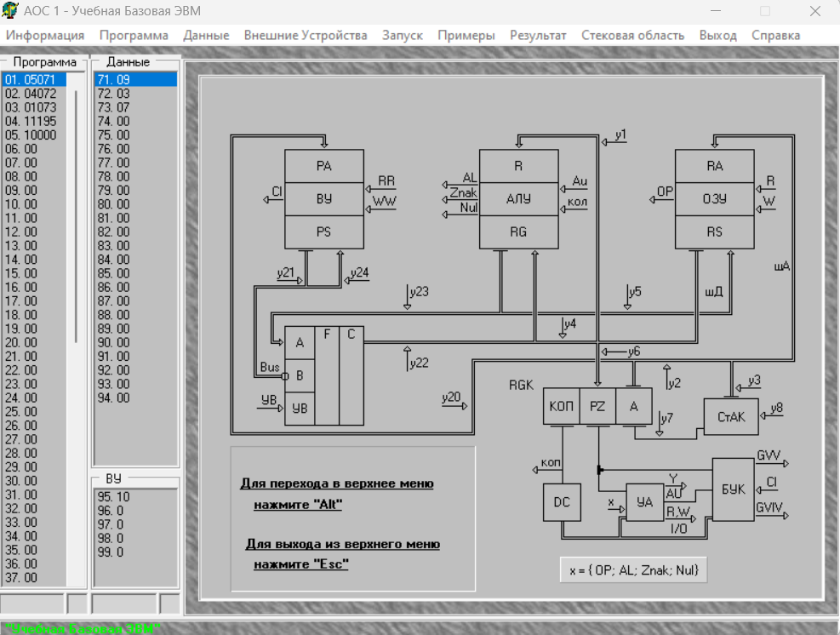Image resolution: width=840 pixels, height=635 pixels.
Task: Click the БУК block
Action: tap(733, 489)
